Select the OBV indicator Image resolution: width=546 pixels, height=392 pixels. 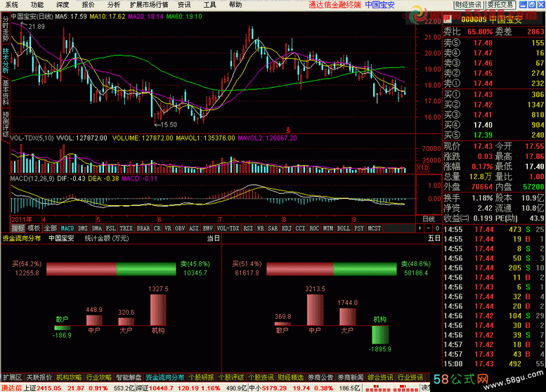(180, 228)
